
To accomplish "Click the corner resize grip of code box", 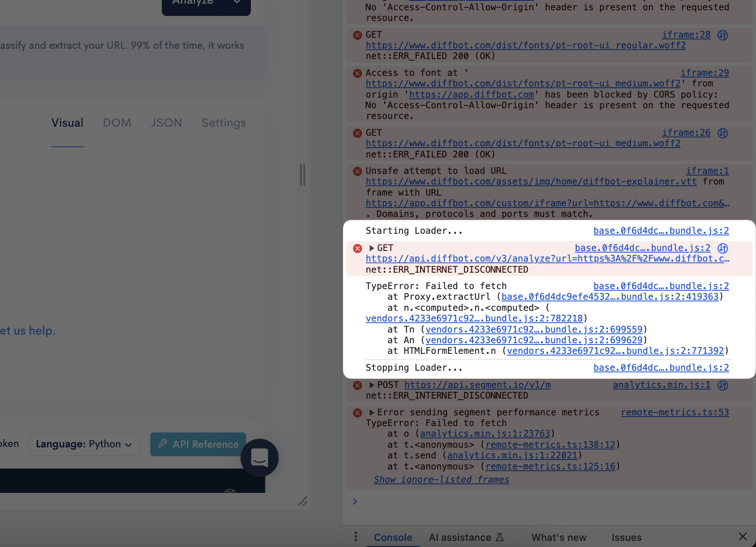I will (303, 501).
